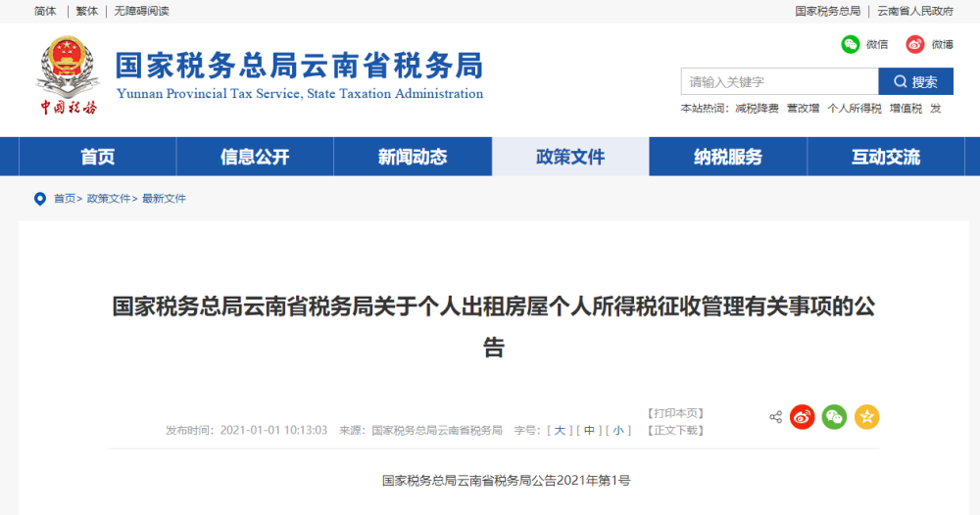The image size is (980, 515).
Task: Click the WeChat icon in the header
Action: pyautogui.click(x=850, y=44)
